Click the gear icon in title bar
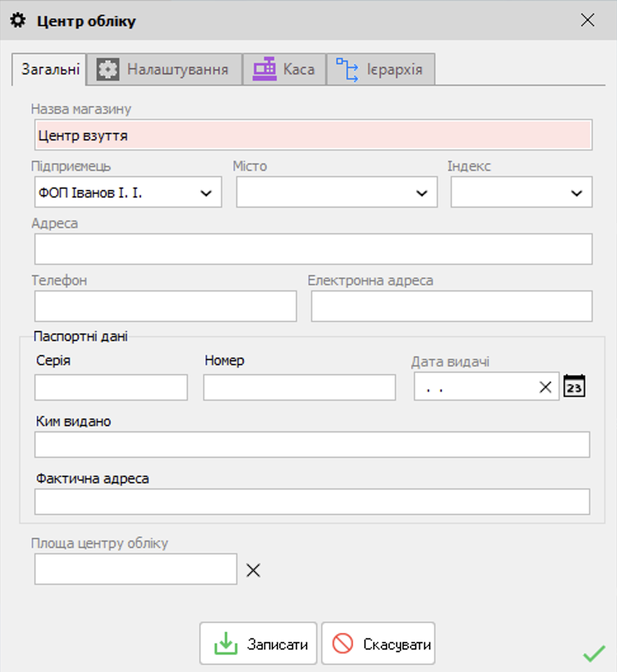The image size is (617, 672). [x=18, y=20]
